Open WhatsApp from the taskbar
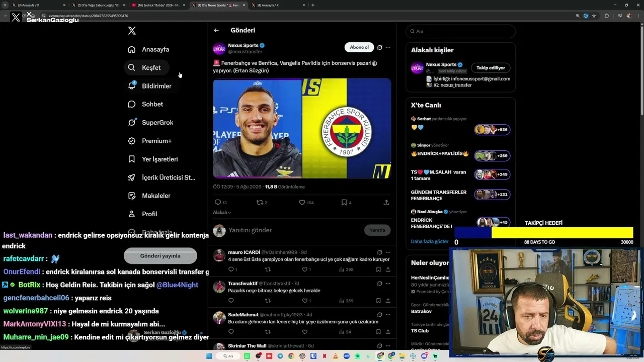Screen dimensions: 644x362 pos(247,356)
